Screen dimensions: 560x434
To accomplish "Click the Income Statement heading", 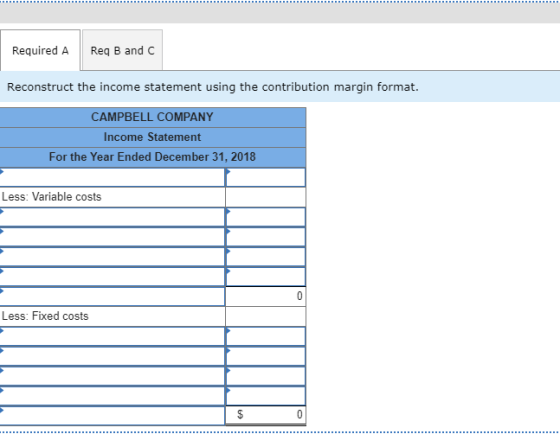I will (x=152, y=137).
